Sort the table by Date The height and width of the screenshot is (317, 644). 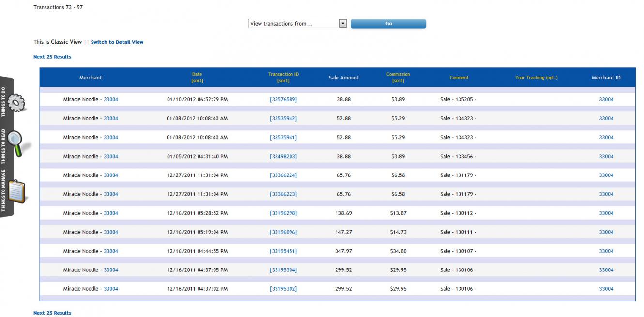coord(197,81)
